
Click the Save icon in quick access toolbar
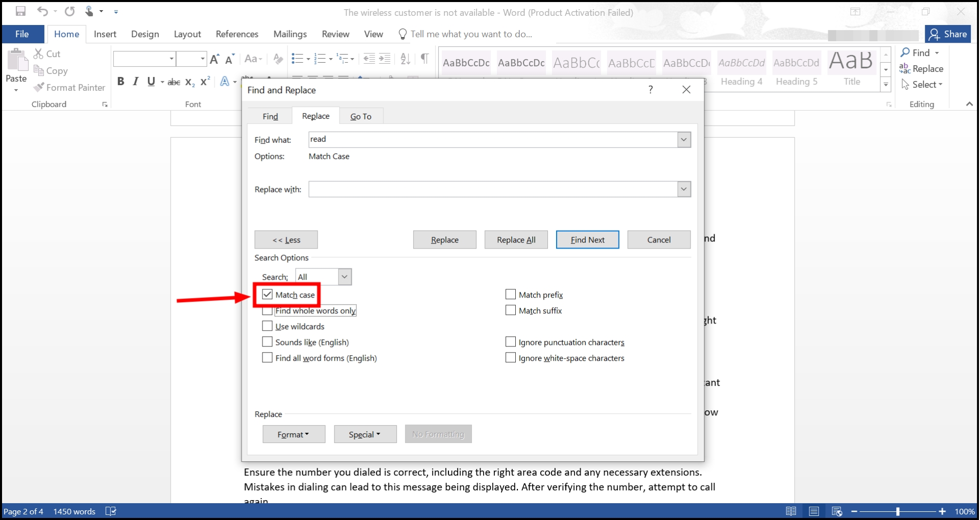pos(20,11)
